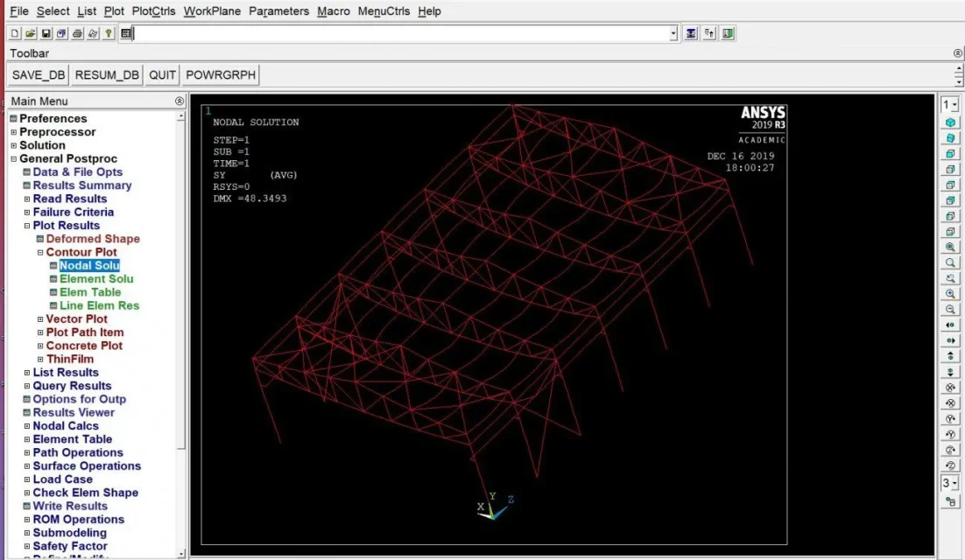This screenshot has height=560, width=965.
Task: Click the Rotate +Z axis icon
Action: [950, 450]
